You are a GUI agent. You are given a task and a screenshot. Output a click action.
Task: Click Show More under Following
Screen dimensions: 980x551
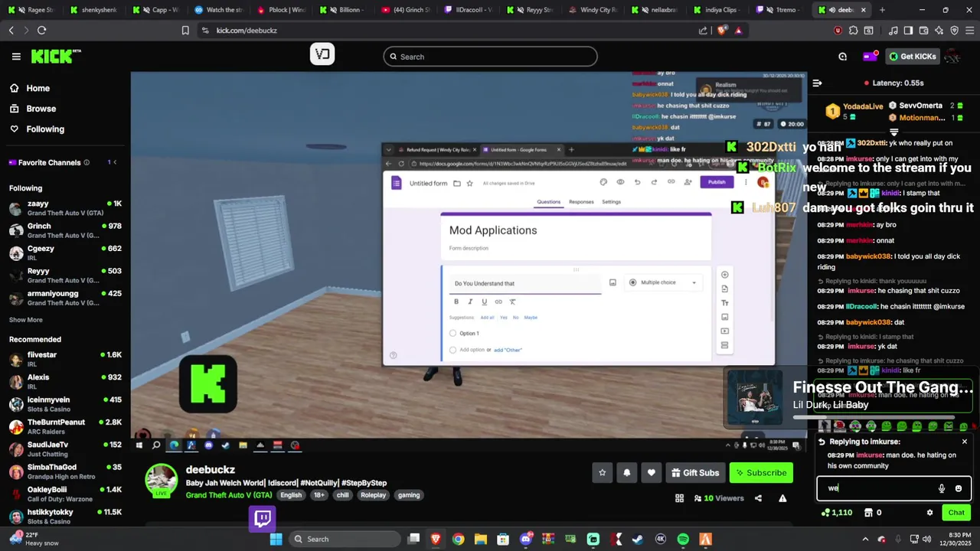(x=26, y=320)
